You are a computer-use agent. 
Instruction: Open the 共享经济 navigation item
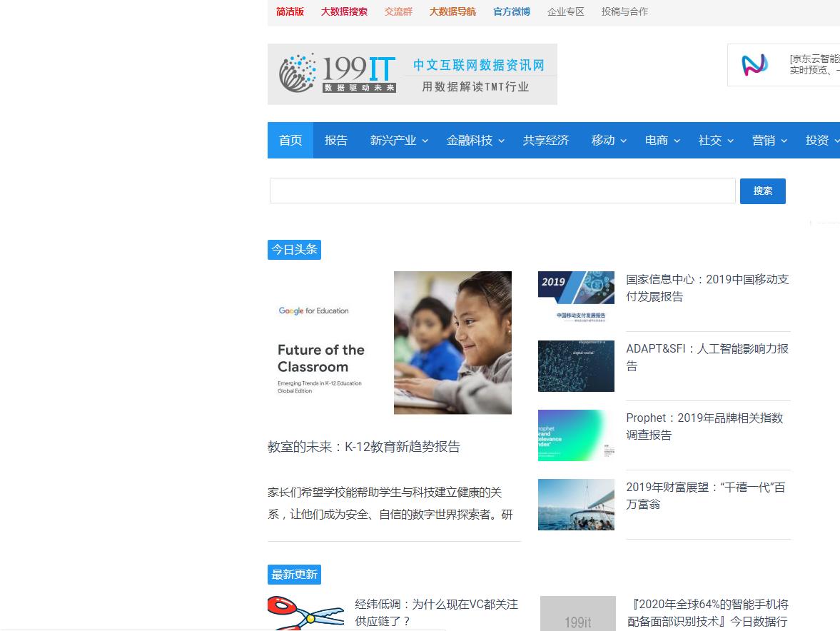pos(546,141)
